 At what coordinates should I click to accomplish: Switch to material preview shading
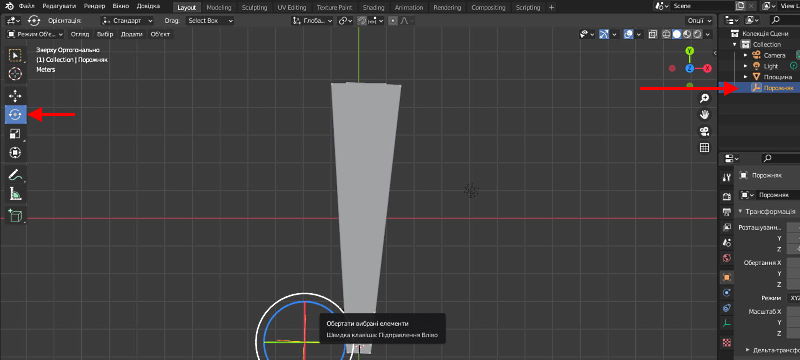tap(686, 34)
